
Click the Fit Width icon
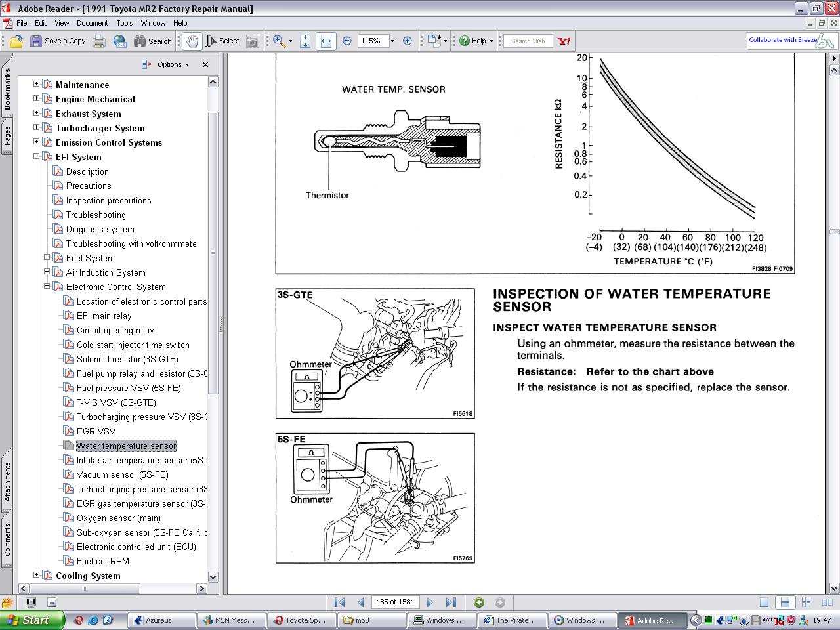325,41
